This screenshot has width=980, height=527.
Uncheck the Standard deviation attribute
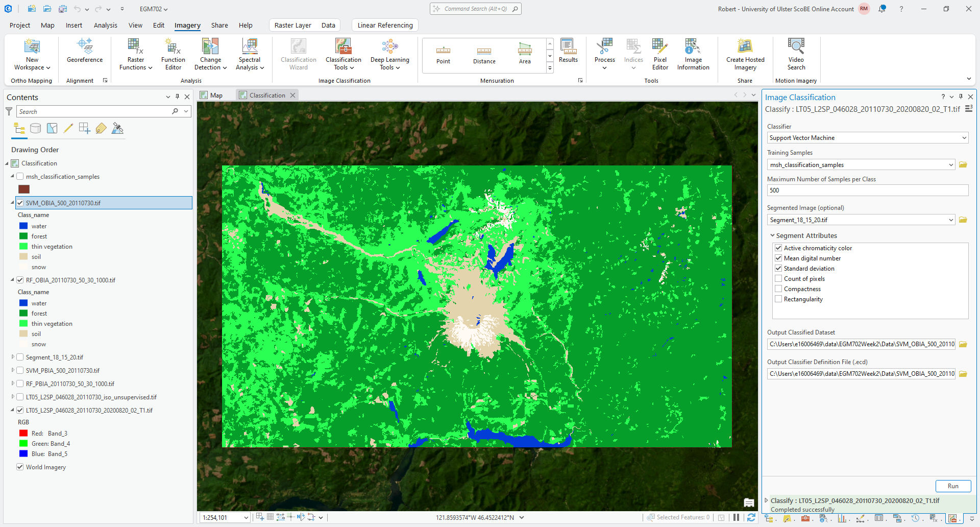click(778, 269)
